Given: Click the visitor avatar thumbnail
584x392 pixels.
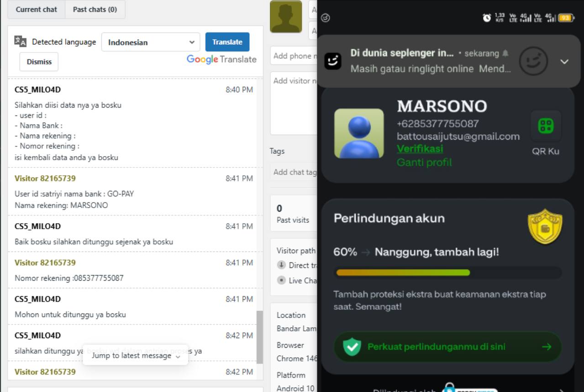Looking at the screenshot, I should click(286, 17).
